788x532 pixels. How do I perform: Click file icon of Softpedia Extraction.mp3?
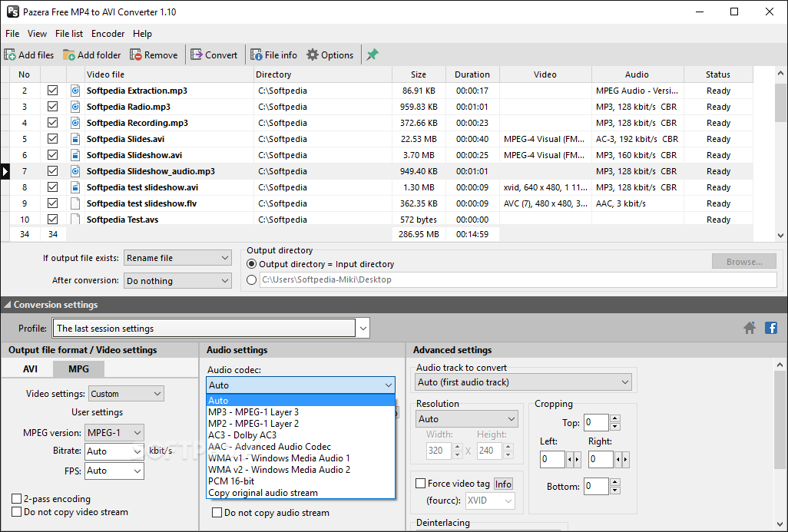(x=75, y=91)
